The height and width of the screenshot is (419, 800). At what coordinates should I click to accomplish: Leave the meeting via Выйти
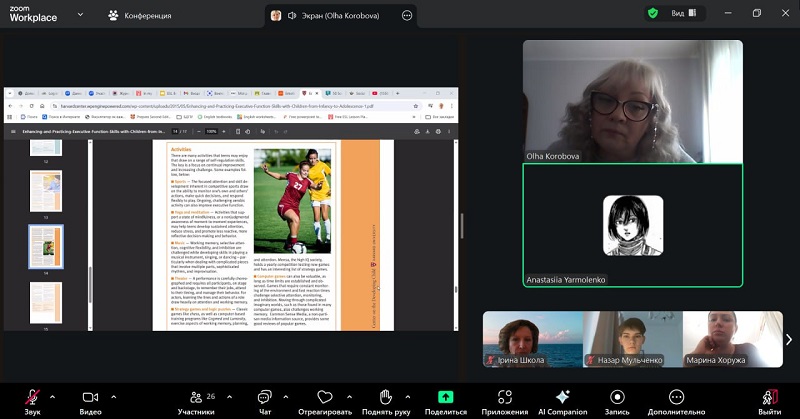tap(769, 398)
